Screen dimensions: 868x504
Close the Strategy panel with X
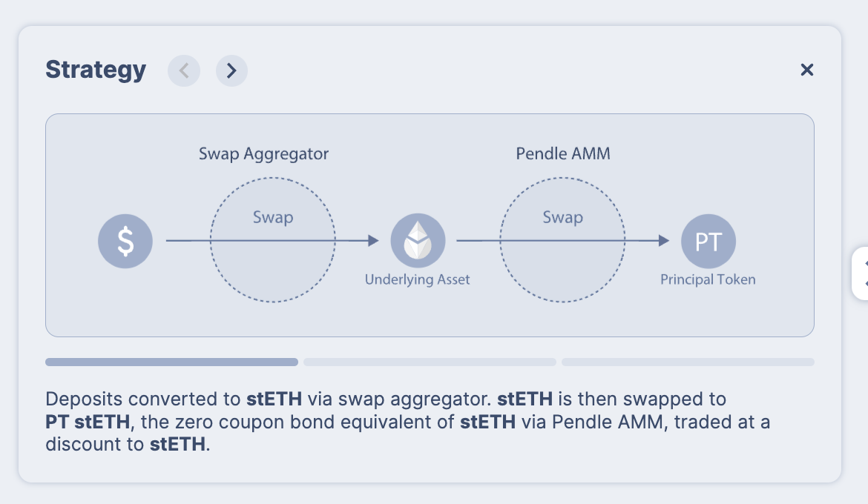point(807,70)
